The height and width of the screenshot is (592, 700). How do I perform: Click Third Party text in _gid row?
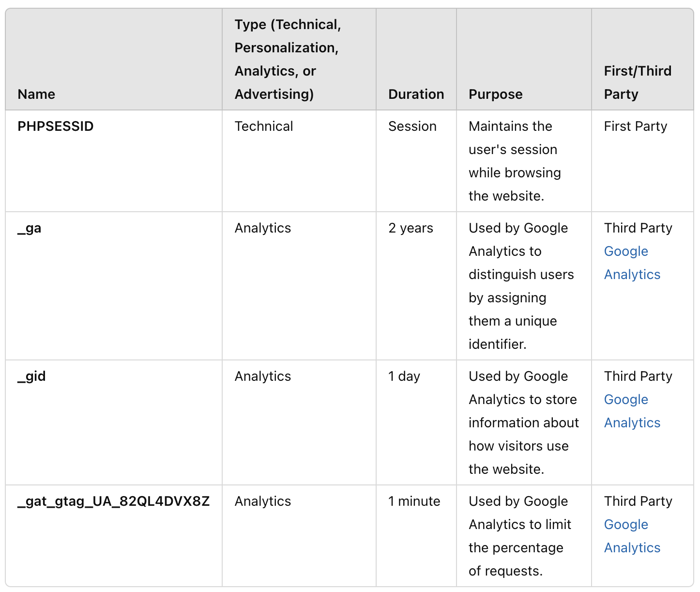[638, 376]
